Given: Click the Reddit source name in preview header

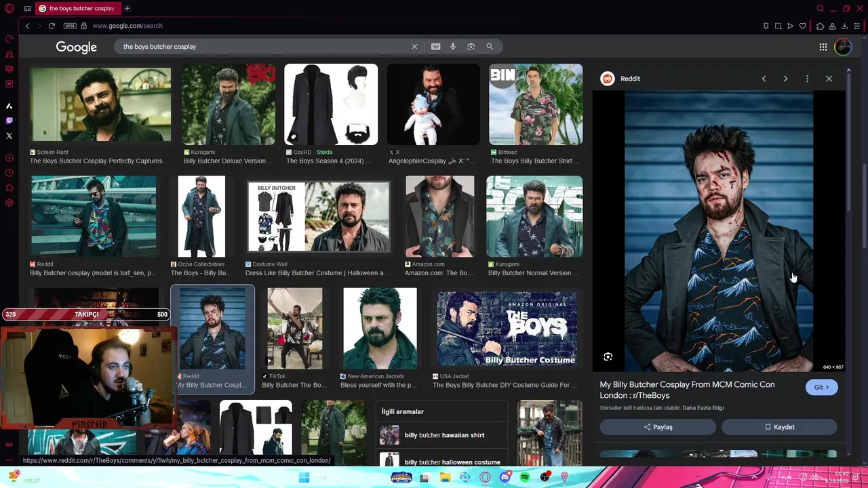Looking at the screenshot, I should tap(630, 79).
